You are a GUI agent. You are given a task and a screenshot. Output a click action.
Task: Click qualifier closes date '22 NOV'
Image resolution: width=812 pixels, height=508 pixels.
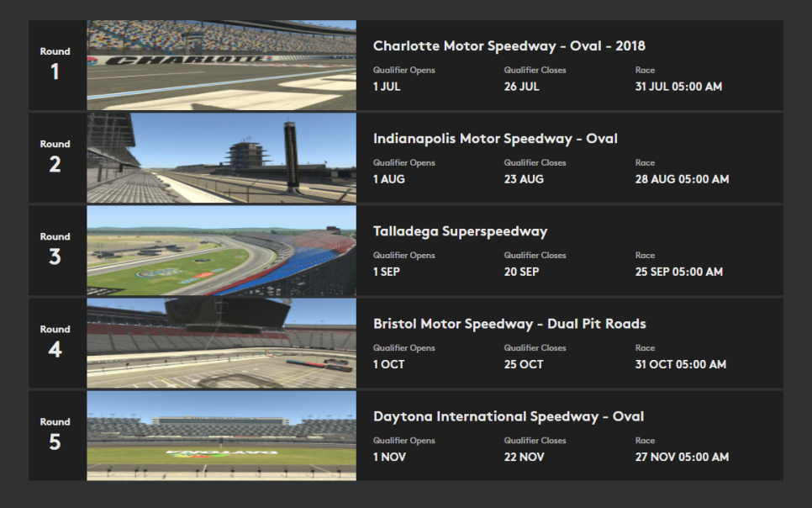524,458
